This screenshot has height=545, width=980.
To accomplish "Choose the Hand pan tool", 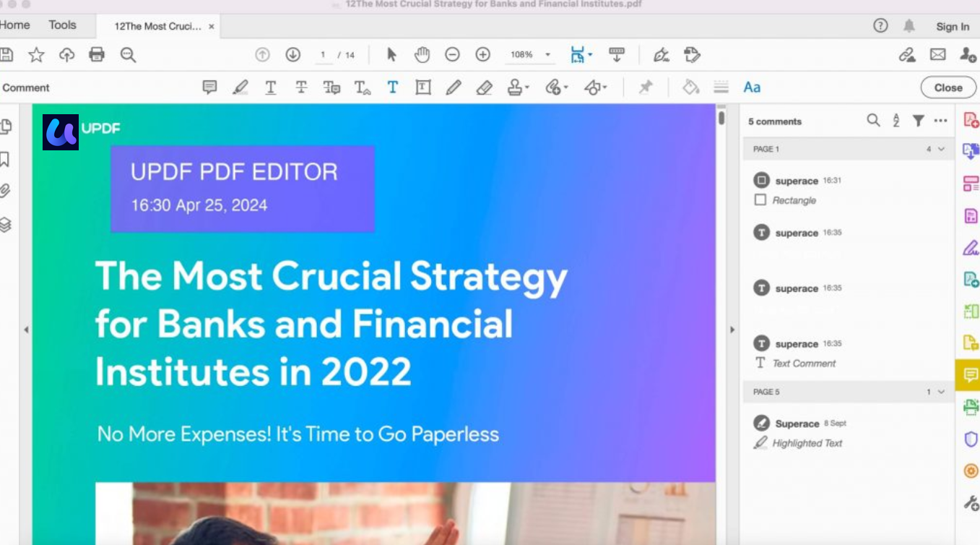I will coord(422,55).
